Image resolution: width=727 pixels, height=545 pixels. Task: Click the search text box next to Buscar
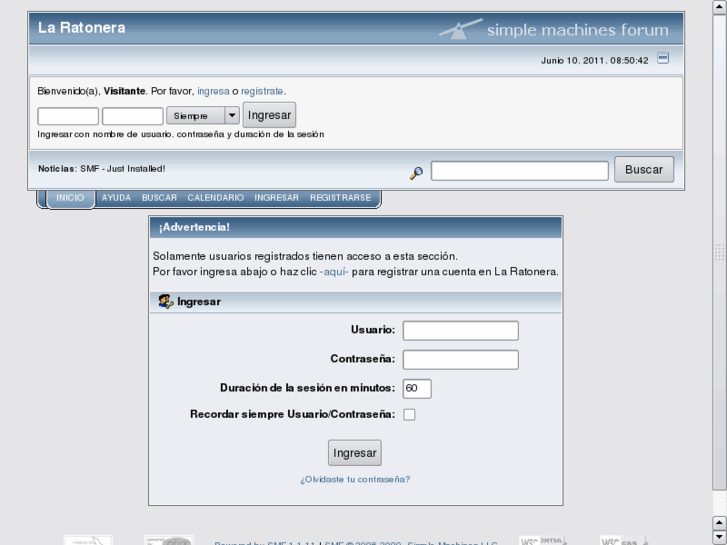520,171
